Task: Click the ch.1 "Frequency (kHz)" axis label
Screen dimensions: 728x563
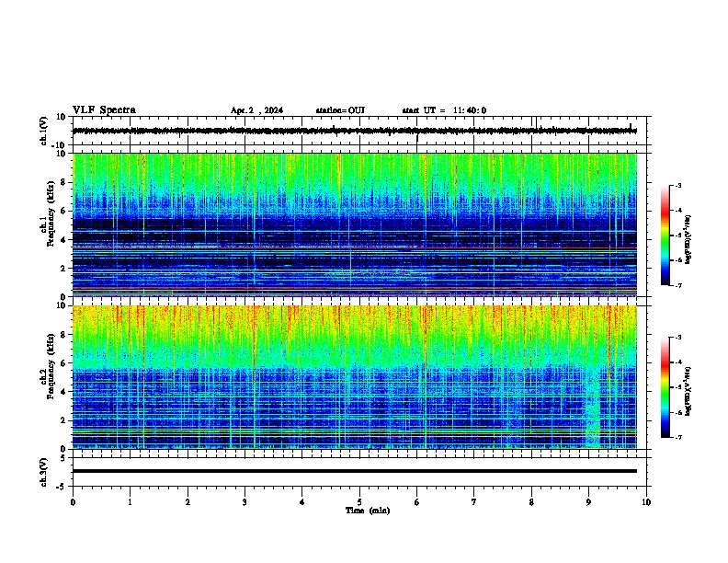Action: pyautogui.click(x=51, y=213)
